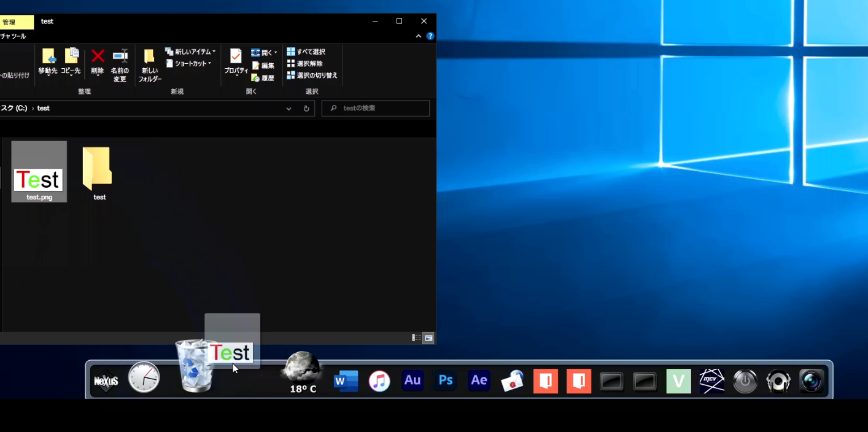Open iTunes from the dock
The image size is (868, 432).
pos(379,381)
